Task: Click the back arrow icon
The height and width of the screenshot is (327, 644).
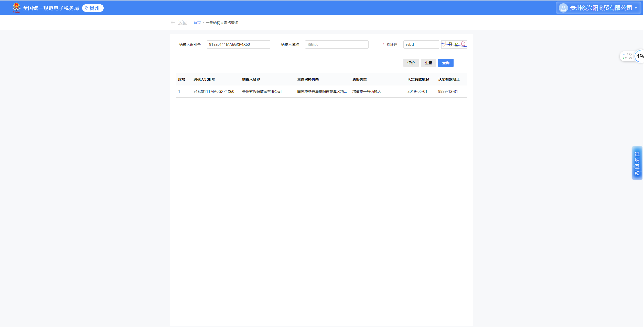Action: coord(173,23)
